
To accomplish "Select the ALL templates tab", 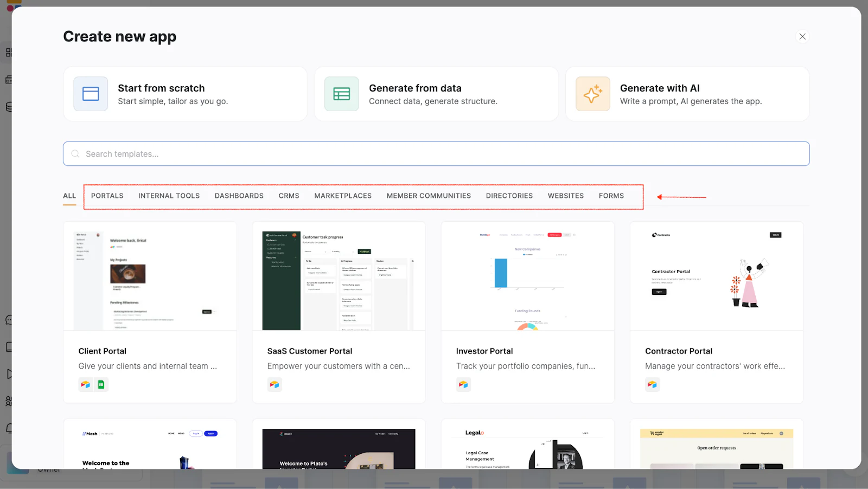I will [x=69, y=196].
